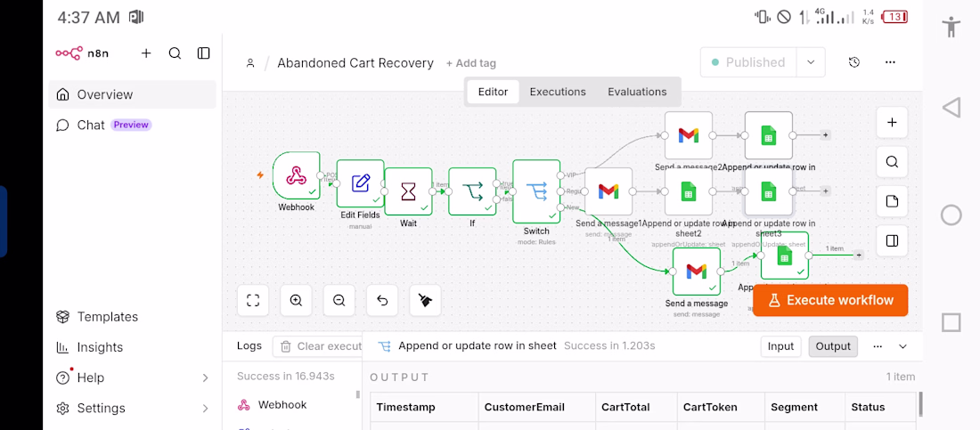Select the If node
Screen dimensions: 980x430
(x=472, y=191)
